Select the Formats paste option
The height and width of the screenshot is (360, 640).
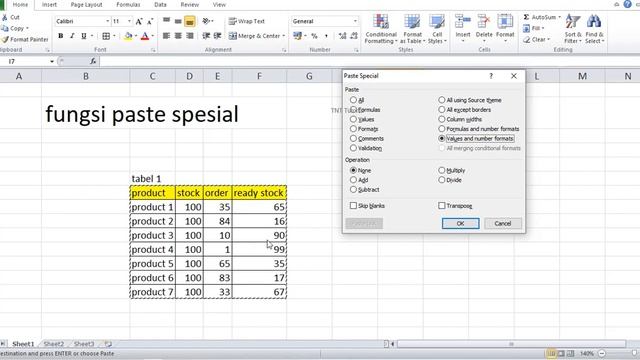(353, 129)
